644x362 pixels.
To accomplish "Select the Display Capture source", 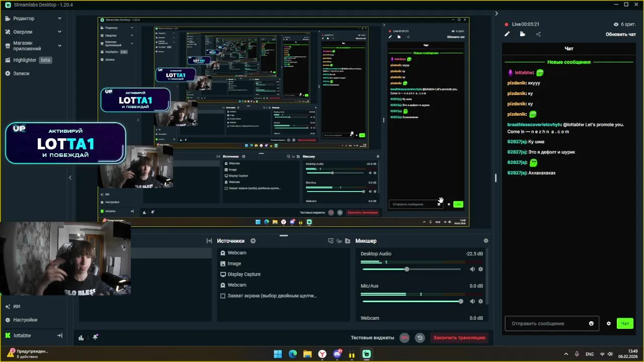I will coord(283,275).
